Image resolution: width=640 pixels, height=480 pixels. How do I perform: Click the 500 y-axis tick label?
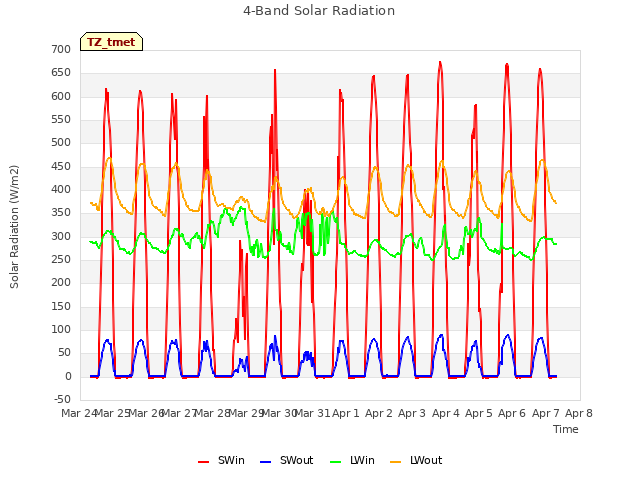[x=61, y=142]
